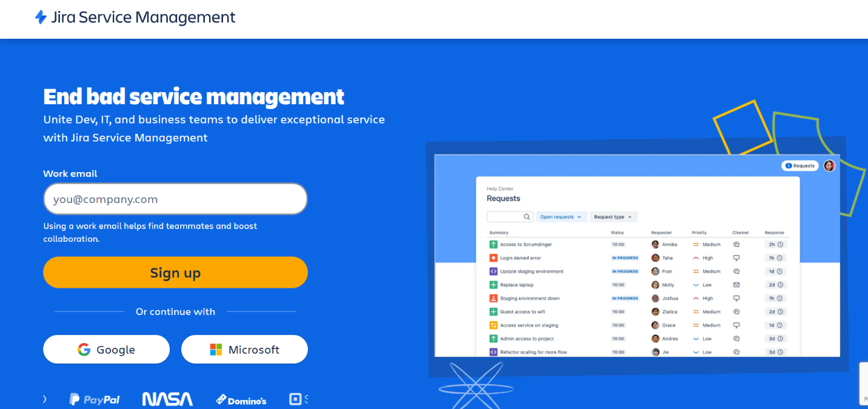The image size is (868, 409).
Task: Open the Open requests dropdown in preview
Action: [x=561, y=217]
